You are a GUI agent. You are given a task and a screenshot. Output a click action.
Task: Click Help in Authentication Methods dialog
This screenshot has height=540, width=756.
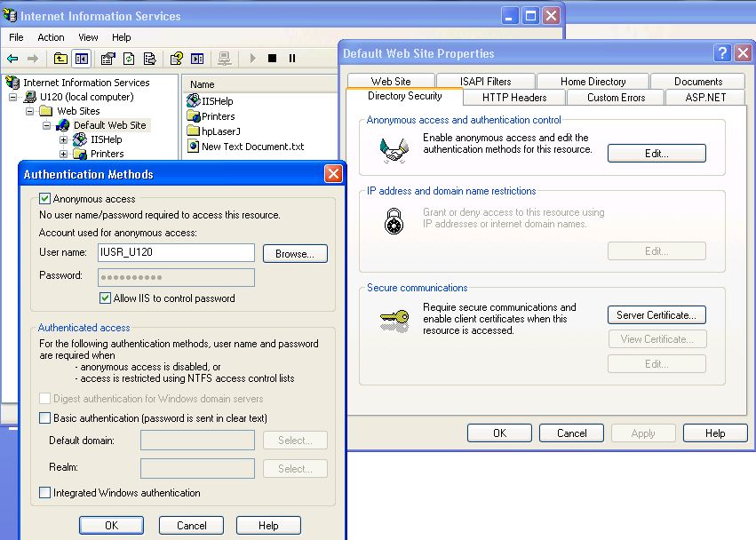pyautogui.click(x=268, y=525)
